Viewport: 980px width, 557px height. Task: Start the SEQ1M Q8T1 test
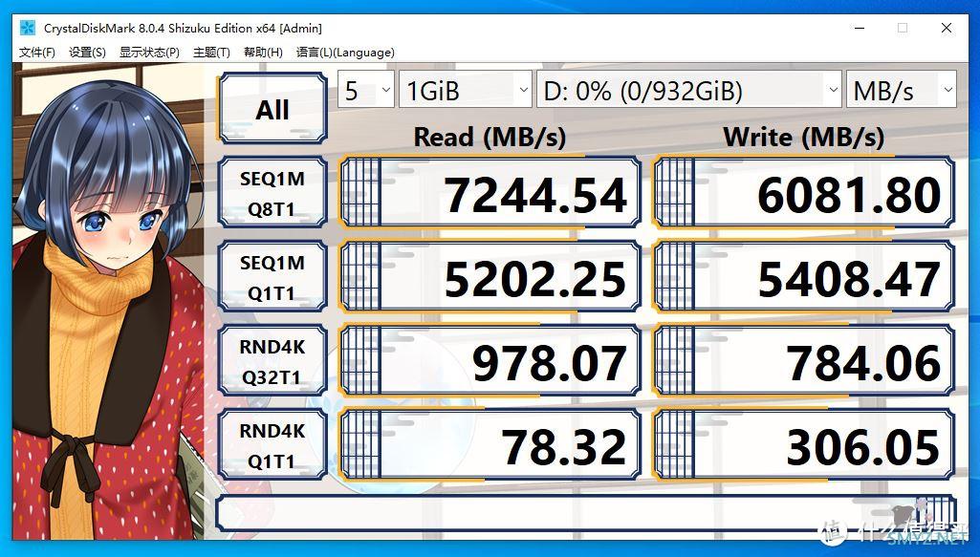tap(272, 193)
